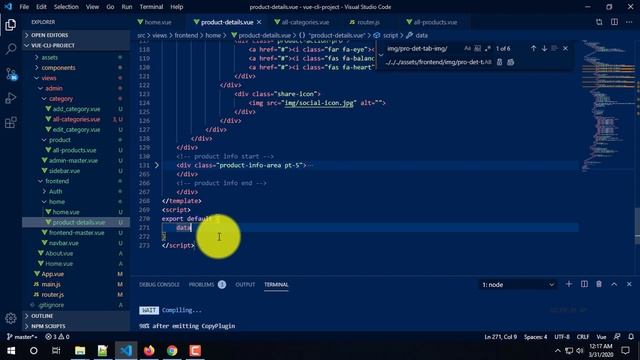This screenshot has width=640, height=360.
Task: Toggle Preserve Case in replace field
Action: [x=487, y=62]
